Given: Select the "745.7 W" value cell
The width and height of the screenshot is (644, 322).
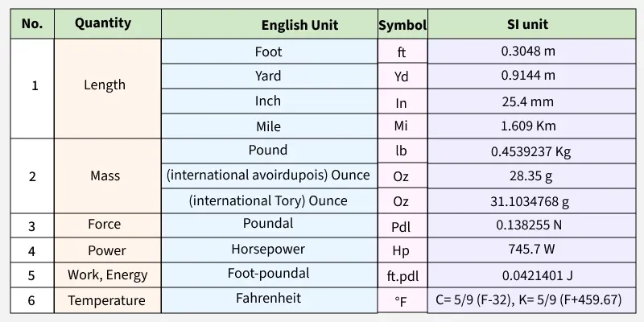Looking at the screenshot, I should (x=528, y=250).
